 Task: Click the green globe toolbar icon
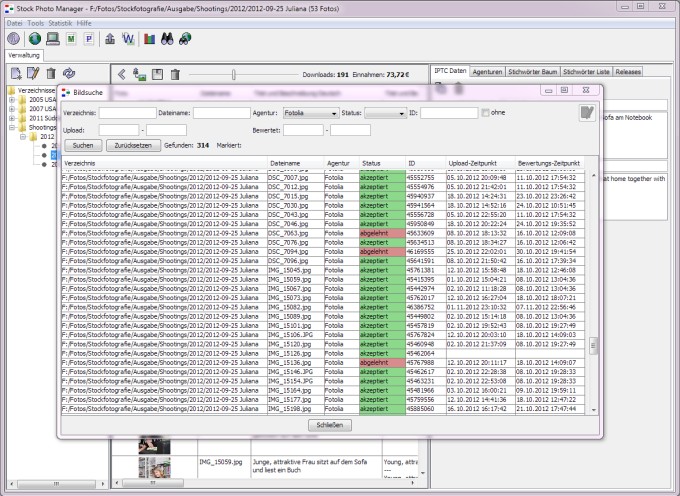click(35, 39)
